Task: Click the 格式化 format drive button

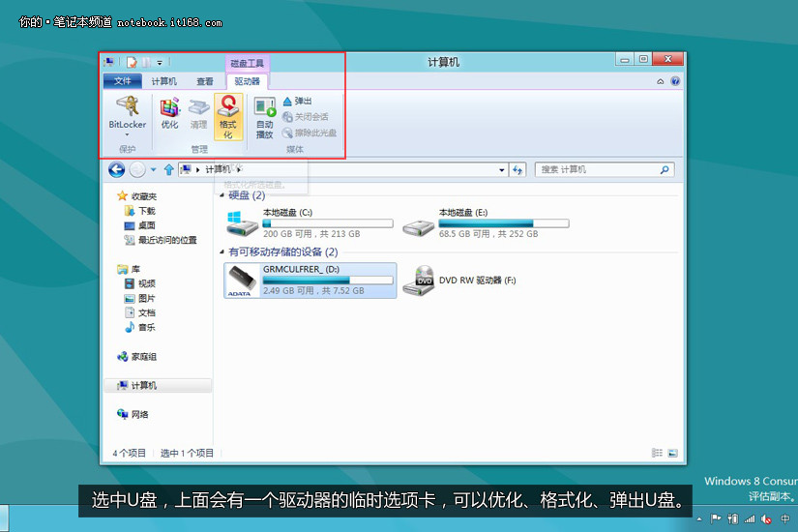Action: pos(228,117)
